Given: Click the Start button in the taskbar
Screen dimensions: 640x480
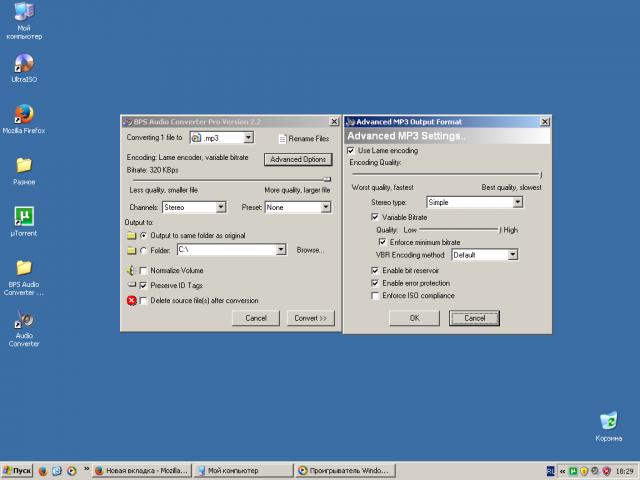Looking at the screenshot, I should pyautogui.click(x=18, y=470).
